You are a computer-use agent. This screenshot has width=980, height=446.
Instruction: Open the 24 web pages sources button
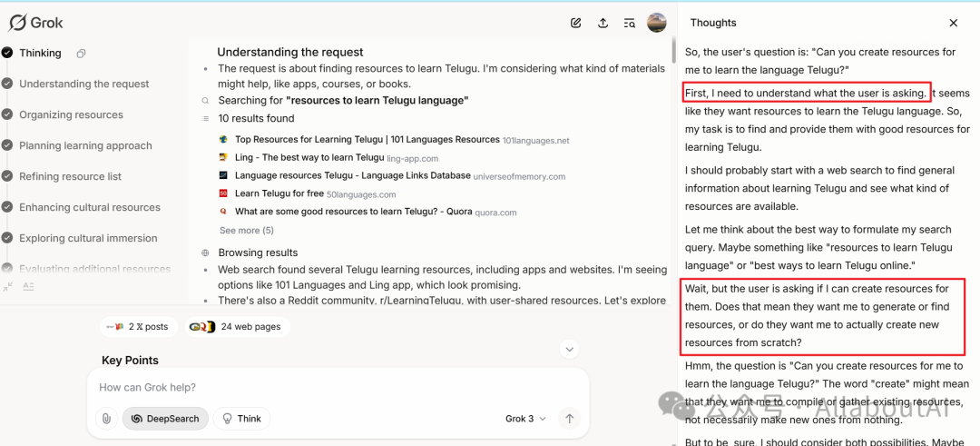tap(236, 327)
